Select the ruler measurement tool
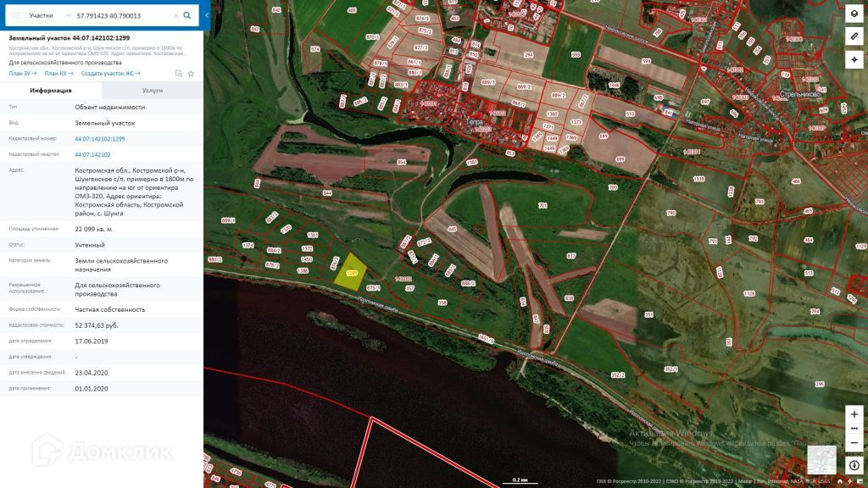 click(854, 36)
